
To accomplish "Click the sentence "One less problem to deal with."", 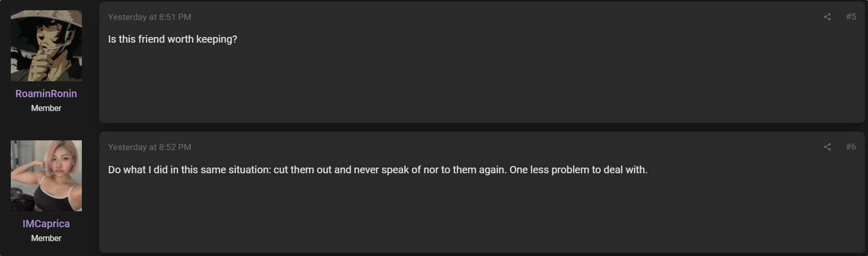I will click(578, 170).
